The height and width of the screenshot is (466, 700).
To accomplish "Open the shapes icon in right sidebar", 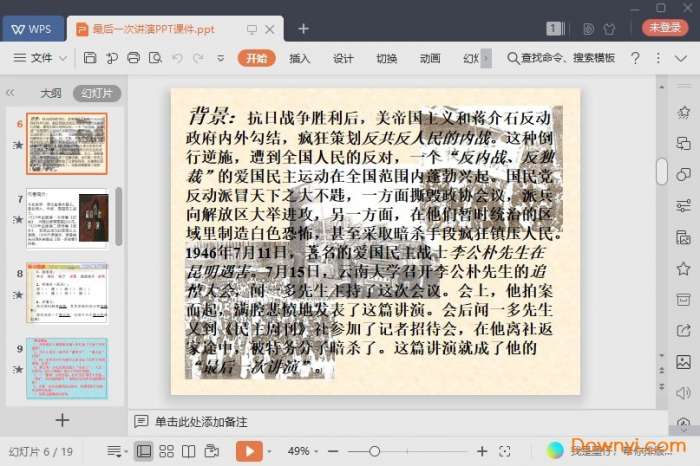I will tap(683, 174).
